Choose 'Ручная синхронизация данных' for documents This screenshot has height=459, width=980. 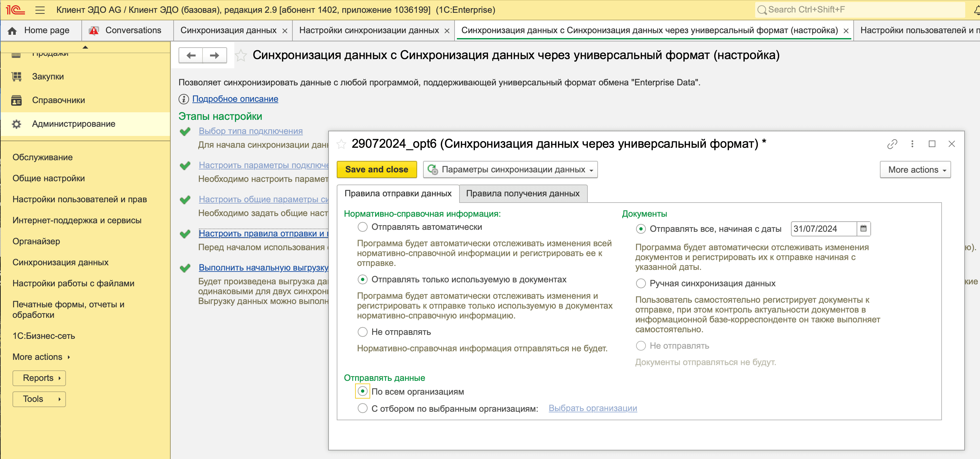pos(640,284)
